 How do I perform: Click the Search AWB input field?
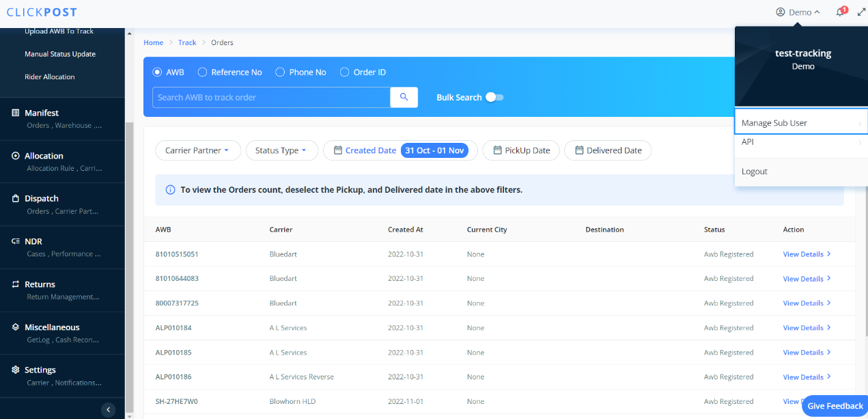tap(271, 97)
